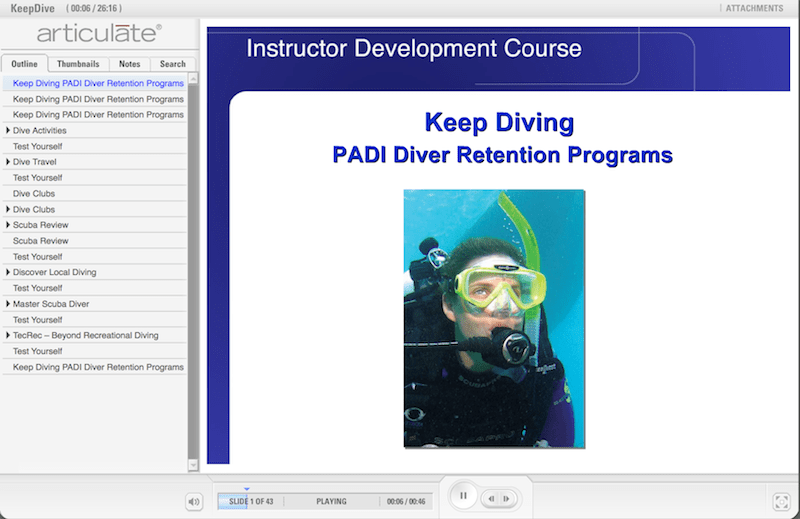Select the highlighted first Keep Diving outline item
Screen dimensions: 800x519
[x=95, y=83]
